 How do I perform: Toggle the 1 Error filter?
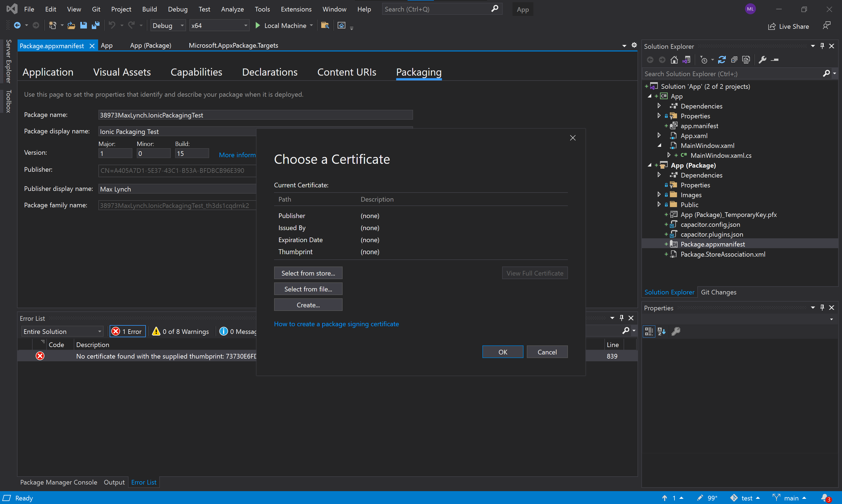127,331
